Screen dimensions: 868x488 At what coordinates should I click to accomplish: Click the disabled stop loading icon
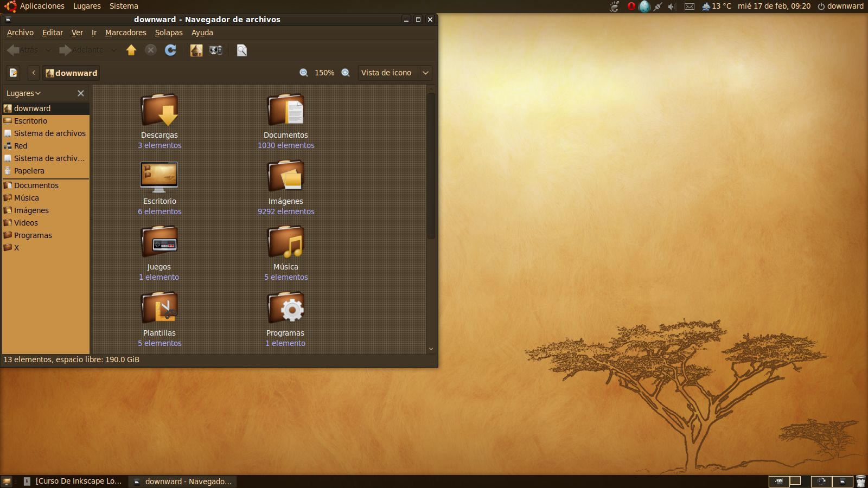(151, 50)
